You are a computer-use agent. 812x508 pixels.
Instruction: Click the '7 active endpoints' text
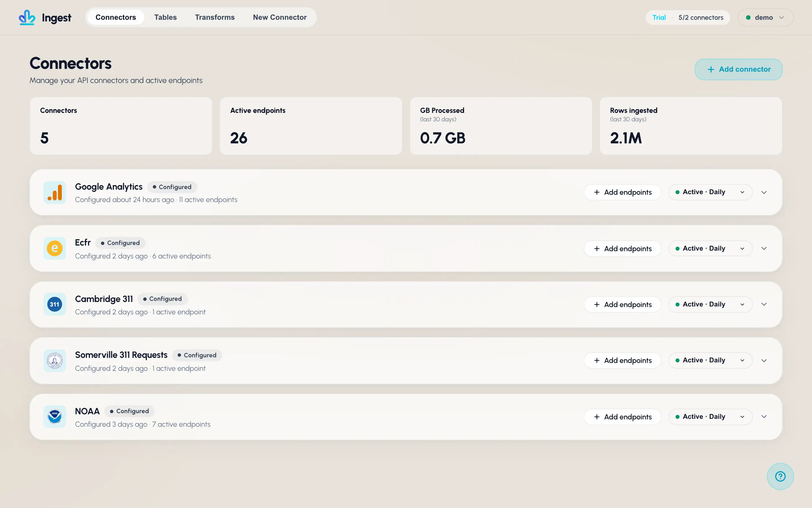pyautogui.click(x=181, y=425)
